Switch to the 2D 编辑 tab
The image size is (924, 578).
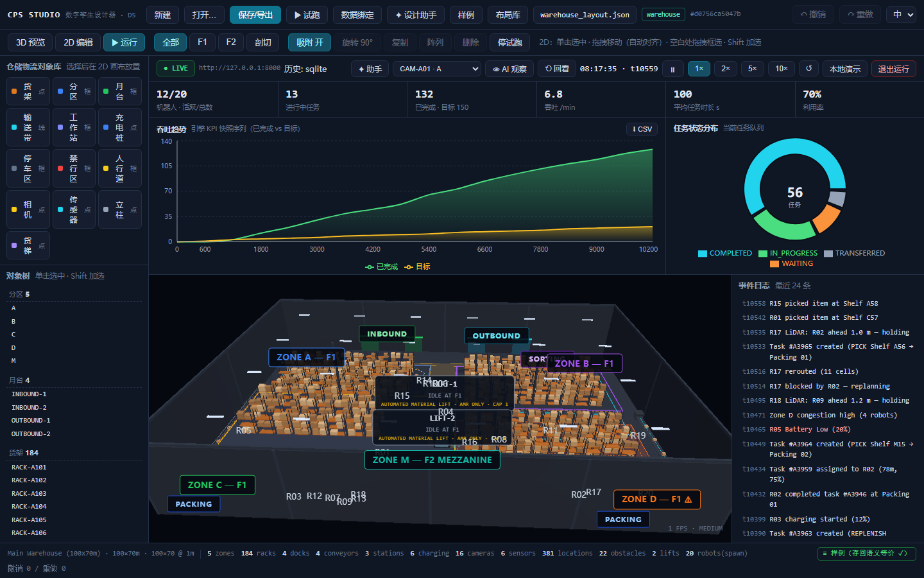point(78,42)
